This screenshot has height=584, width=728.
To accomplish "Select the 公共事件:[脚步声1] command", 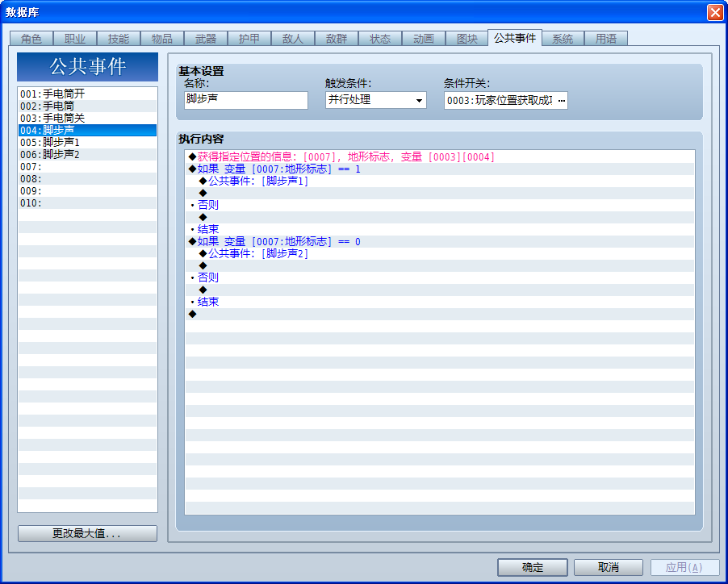I will pyautogui.click(x=440, y=181).
